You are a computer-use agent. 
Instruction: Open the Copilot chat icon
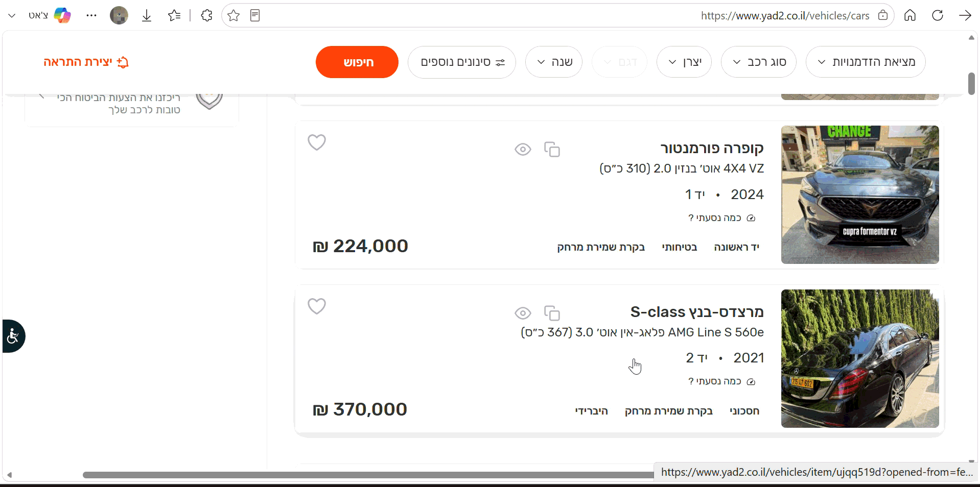(62, 15)
